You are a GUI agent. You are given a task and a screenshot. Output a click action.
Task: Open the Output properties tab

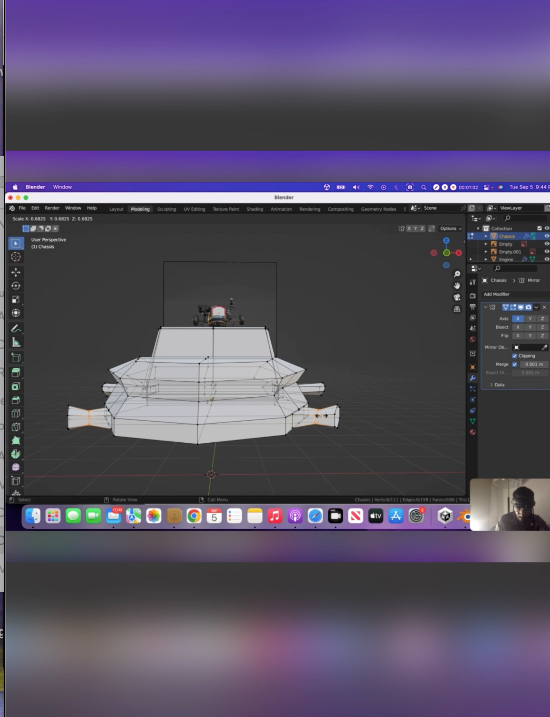coord(473,307)
